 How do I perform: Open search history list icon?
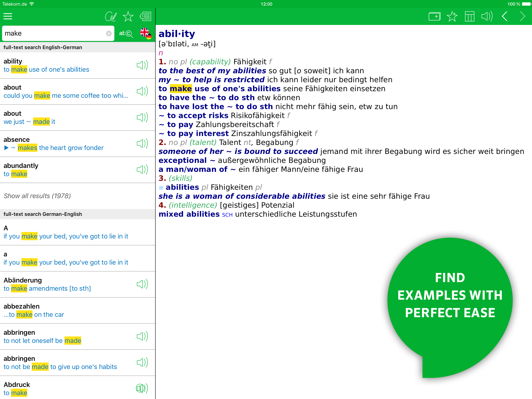pos(145,16)
